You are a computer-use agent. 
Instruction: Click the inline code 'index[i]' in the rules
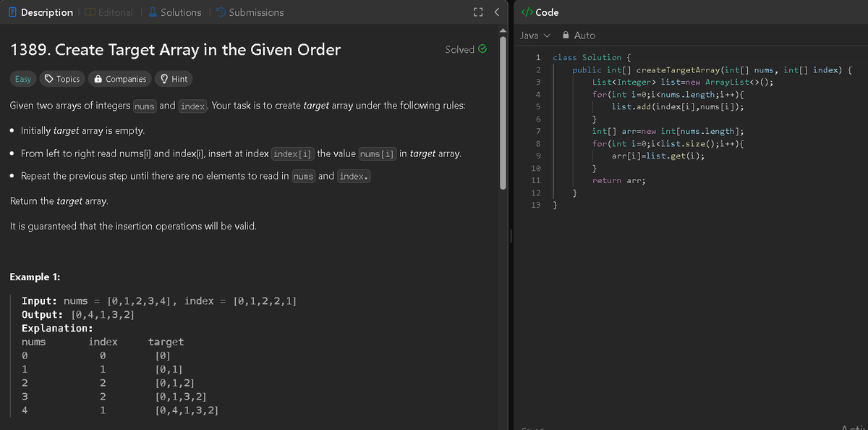coord(292,154)
